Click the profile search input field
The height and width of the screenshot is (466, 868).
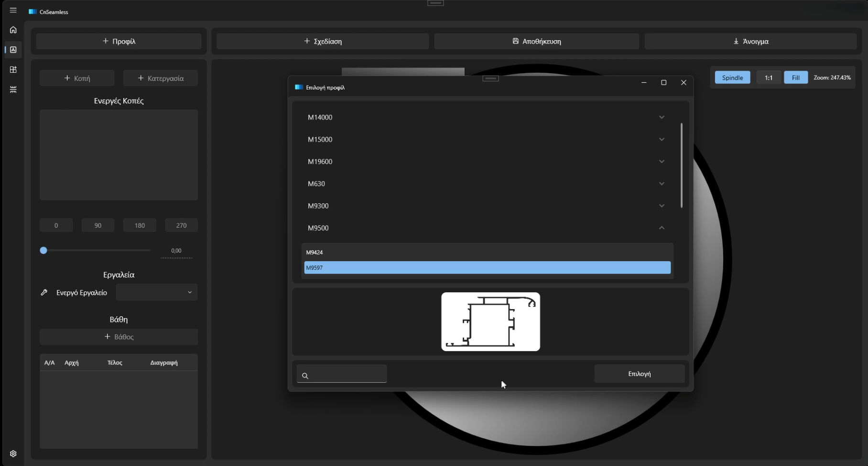pos(342,374)
